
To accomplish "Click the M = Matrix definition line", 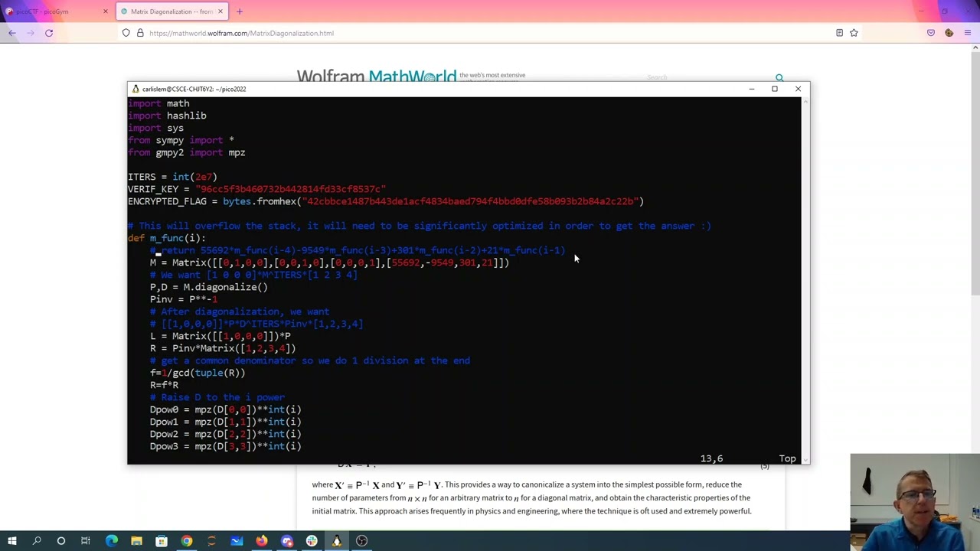I will [x=329, y=262].
